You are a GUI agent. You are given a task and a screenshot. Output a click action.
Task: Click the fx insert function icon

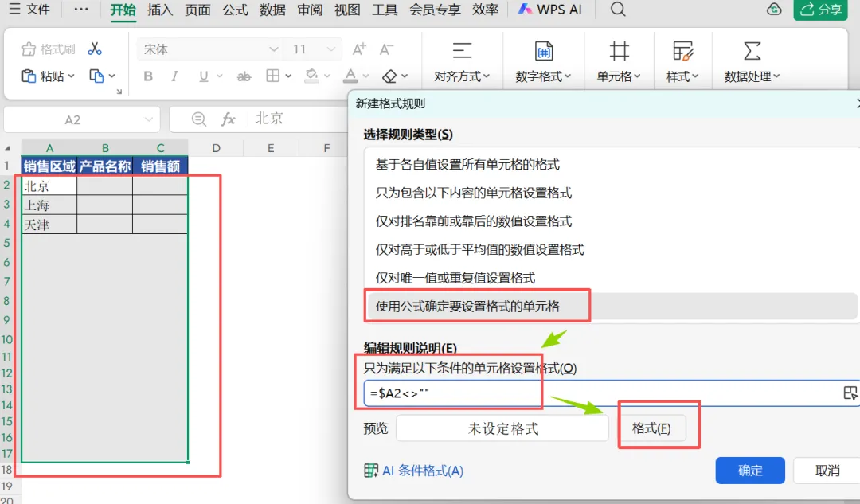(229, 119)
